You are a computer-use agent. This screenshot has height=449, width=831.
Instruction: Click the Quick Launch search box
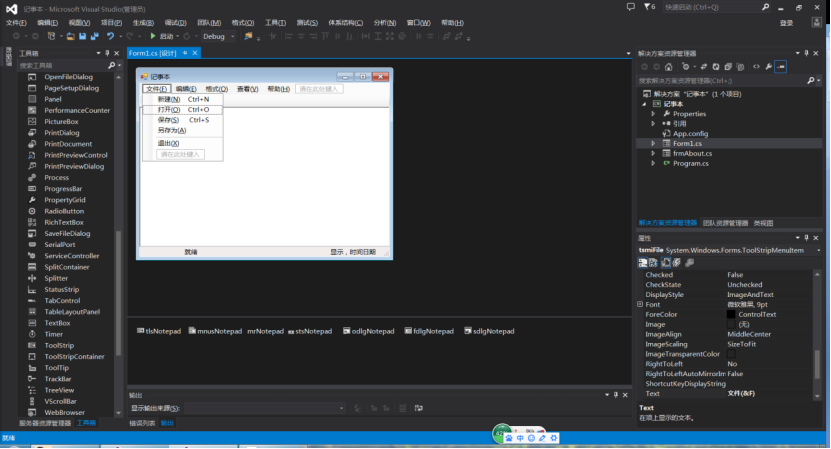coord(711,7)
